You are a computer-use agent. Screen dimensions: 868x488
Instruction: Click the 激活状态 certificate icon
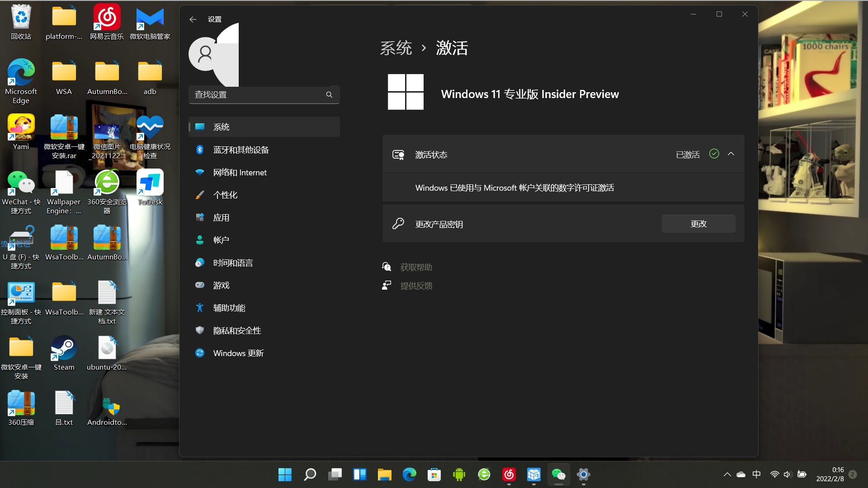[x=398, y=155]
